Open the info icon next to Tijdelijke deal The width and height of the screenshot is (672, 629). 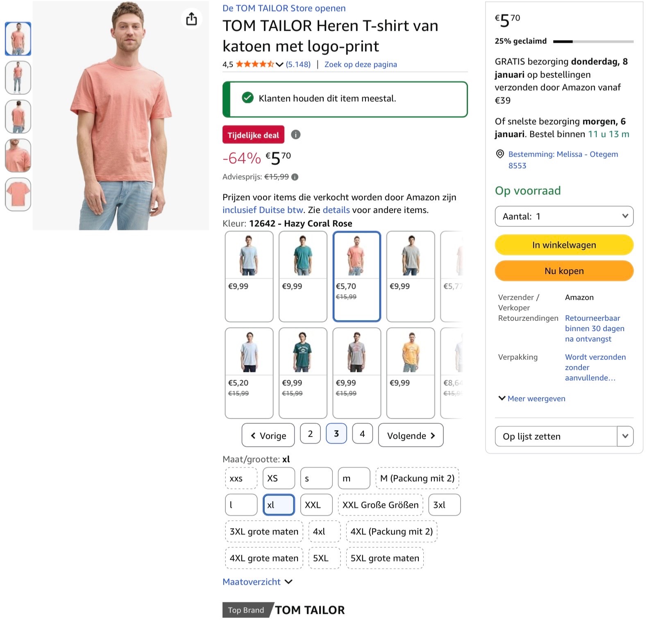tap(296, 135)
